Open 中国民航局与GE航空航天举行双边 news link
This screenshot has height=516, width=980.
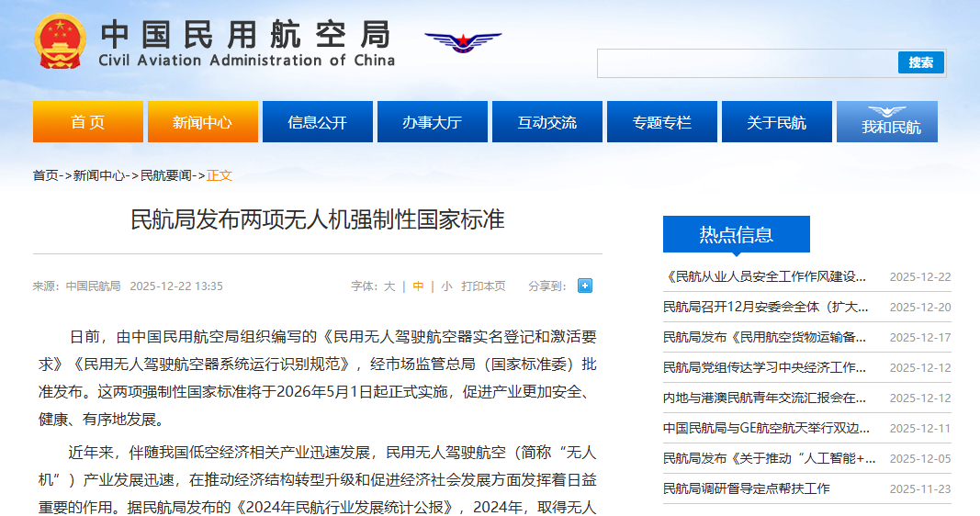[766, 428]
